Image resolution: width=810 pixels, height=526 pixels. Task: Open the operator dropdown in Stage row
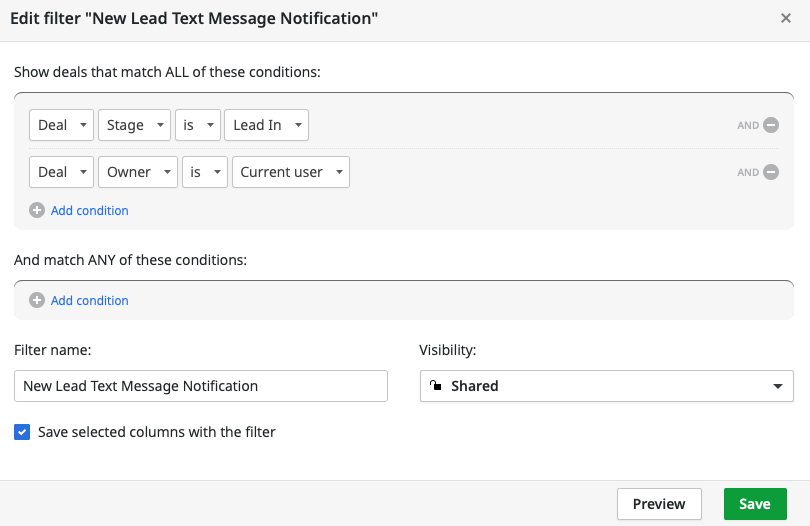pyautogui.click(x=197, y=125)
